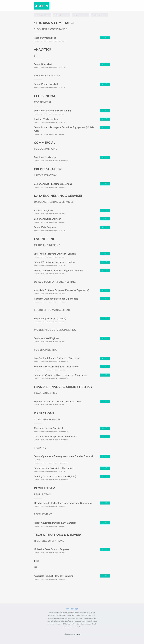
Task: Apply for IT Service Desk Support Engineer
Action: click(105, 549)
